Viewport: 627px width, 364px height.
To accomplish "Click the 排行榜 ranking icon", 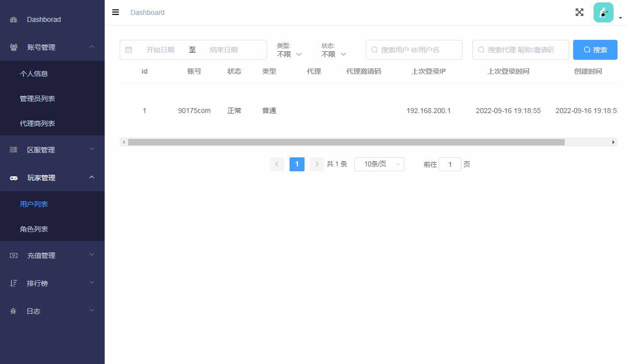I will point(12,283).
